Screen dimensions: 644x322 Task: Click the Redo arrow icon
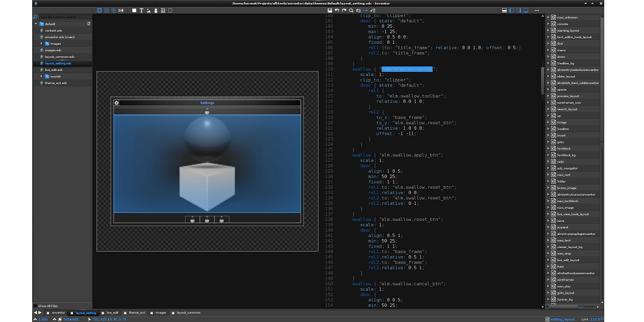coord(344,11)
